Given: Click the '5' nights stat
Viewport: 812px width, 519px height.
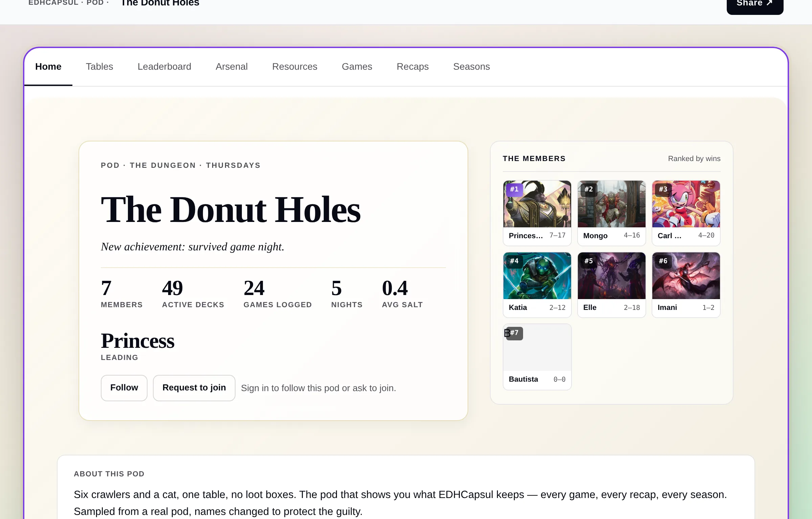Looking at the screenshot, I should coord(336,288).
